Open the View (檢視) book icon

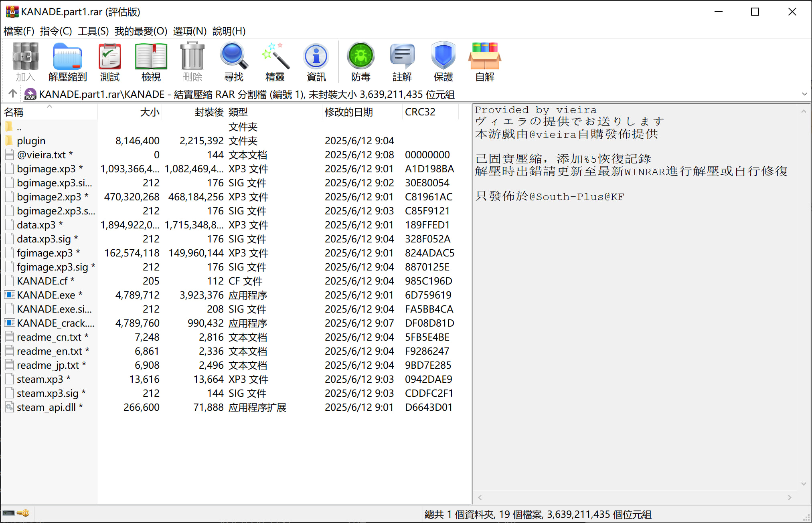(x=151, y=61)
